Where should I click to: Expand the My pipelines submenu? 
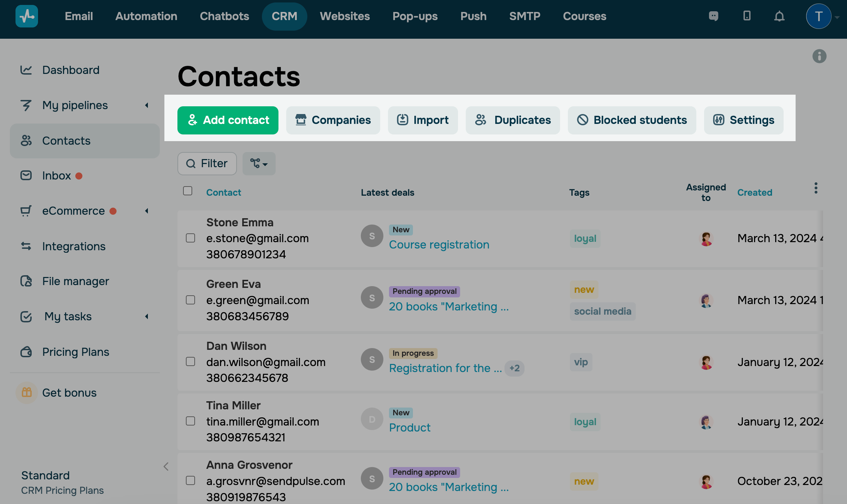pyautogui.click(x=146, y=105)
